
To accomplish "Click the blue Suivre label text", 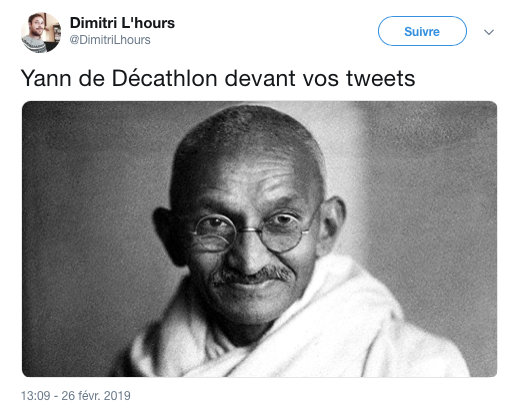I will (422, 32).
